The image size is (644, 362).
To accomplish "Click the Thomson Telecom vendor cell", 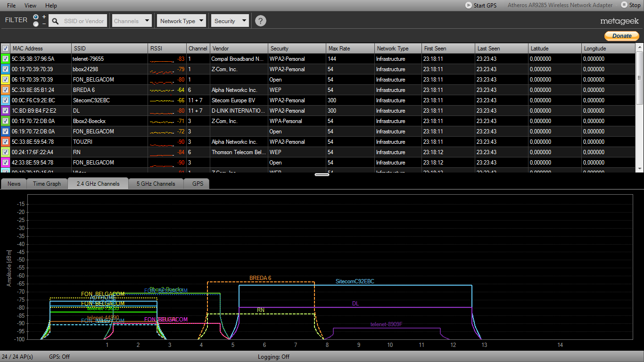I will 239,152.
